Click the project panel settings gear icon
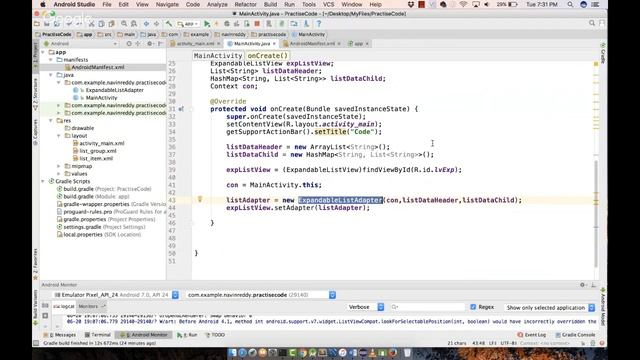This screenshot has height=360, width=640. tap(150, 44)
